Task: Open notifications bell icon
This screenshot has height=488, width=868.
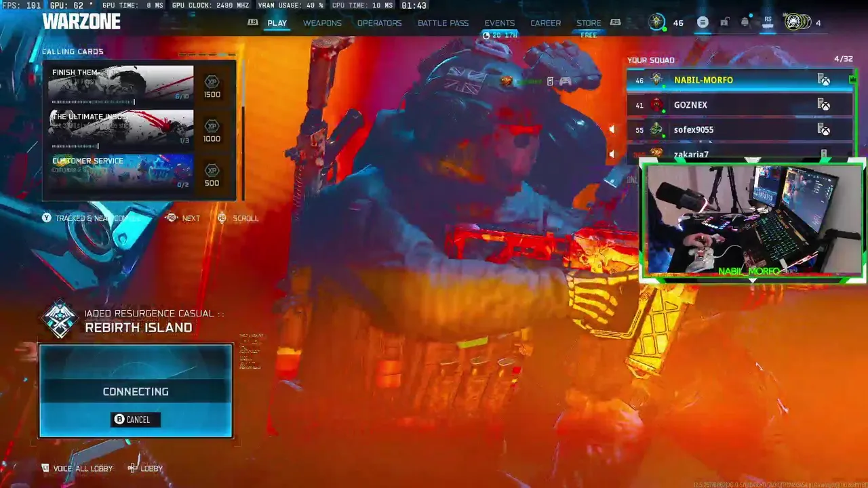Action: coord(745,22)
